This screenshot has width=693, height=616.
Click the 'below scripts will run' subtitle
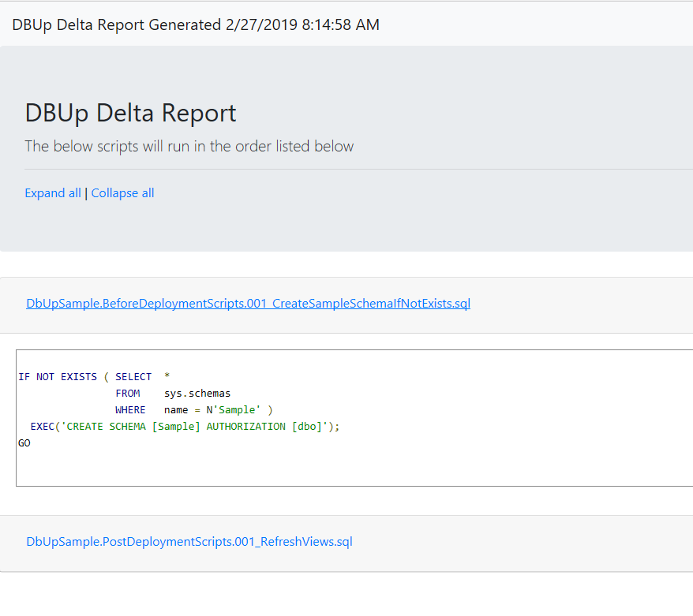click(189, 146)
